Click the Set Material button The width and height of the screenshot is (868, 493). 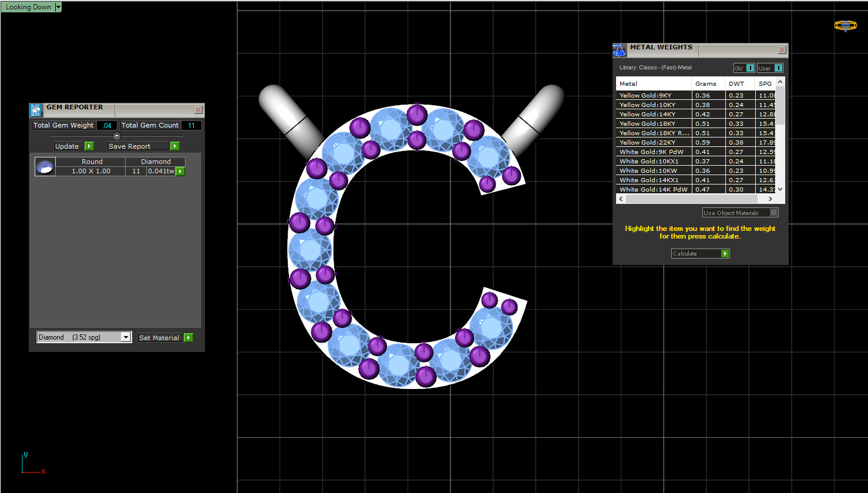click(166, 338)
